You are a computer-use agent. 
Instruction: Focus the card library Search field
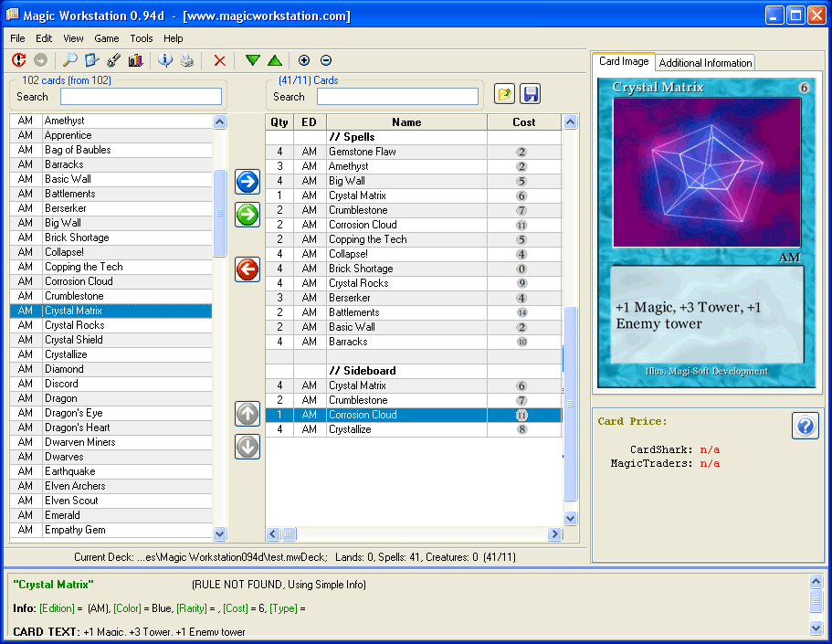pos(142,97)
